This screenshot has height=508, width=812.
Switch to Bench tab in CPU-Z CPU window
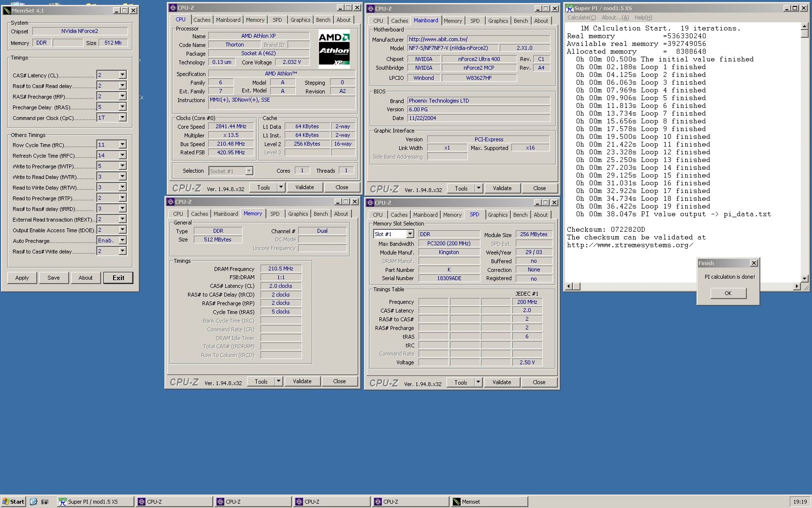point(323,20)
